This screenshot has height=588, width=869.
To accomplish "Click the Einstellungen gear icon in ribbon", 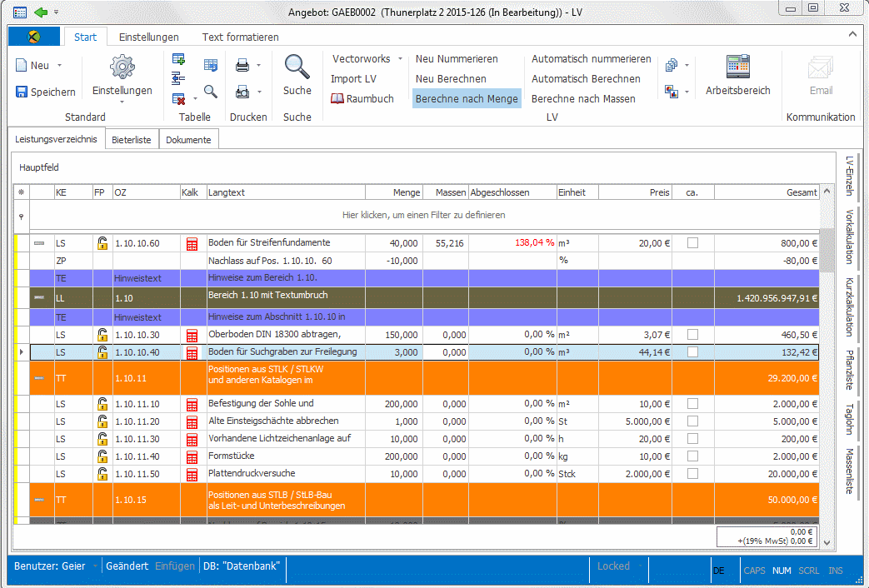I will pyautogui.click(x=122, y=67).
